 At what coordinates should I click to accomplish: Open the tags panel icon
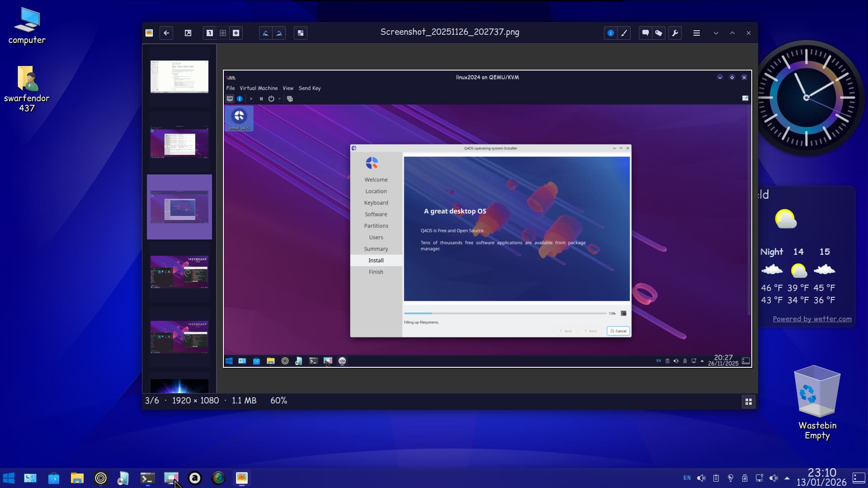tap(659, 33)
